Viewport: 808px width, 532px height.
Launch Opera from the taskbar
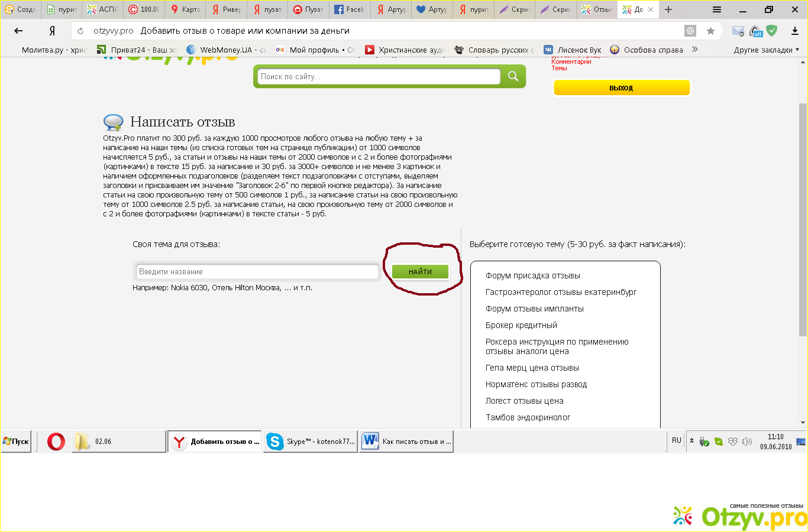(x=56, y=442)
